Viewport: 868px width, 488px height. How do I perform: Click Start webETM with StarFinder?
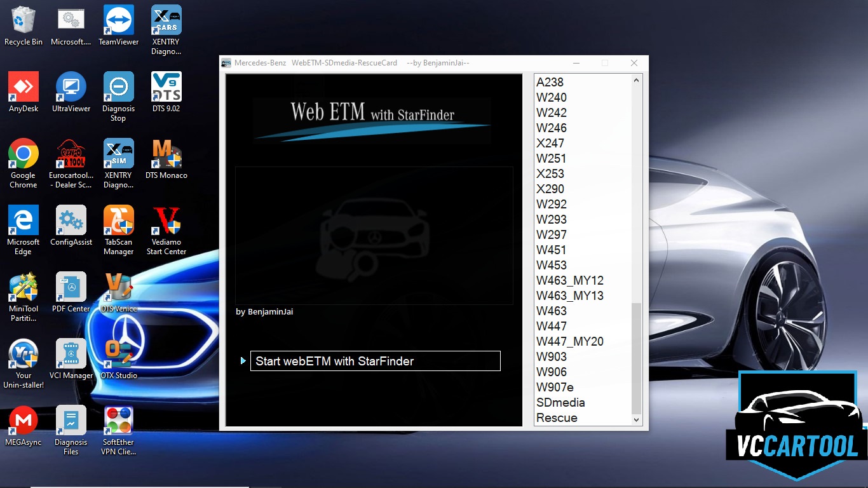[376, 360]
